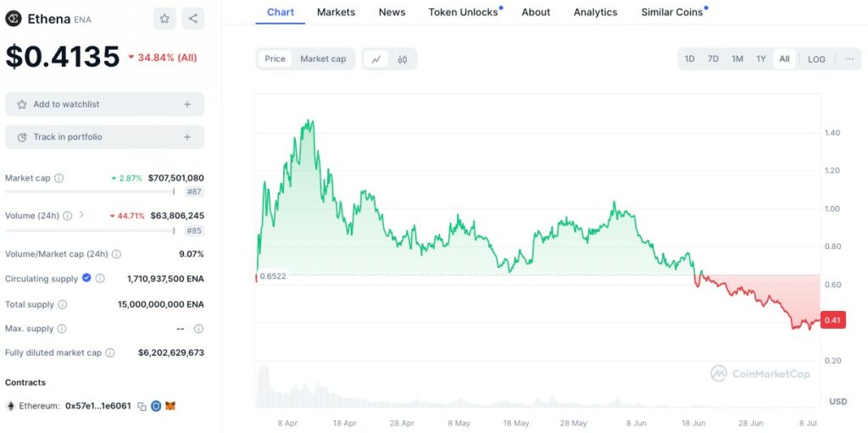
Task: Expand the Volume (24h) chevron arrow
Action: pos(81,215)
